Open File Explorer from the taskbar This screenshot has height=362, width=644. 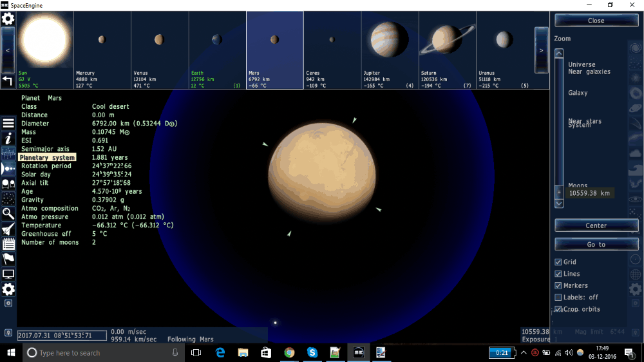coord(243,352)
